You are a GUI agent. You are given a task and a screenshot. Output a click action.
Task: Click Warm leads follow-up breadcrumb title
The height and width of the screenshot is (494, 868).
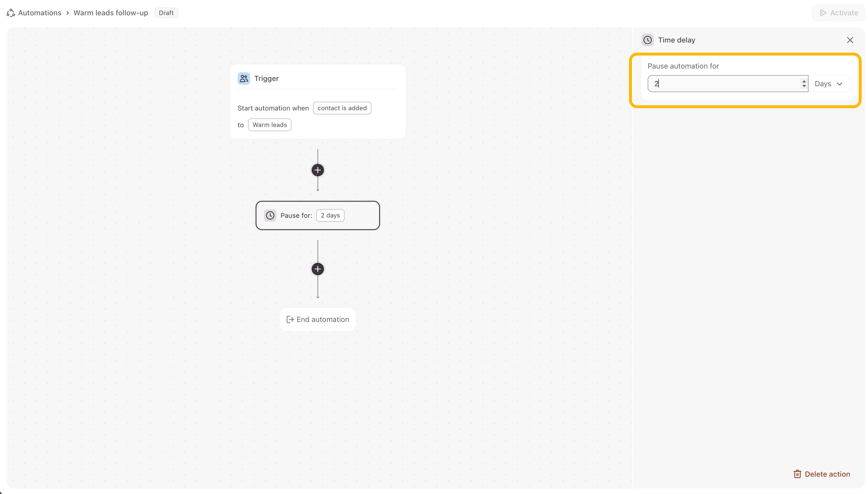(111, 13)
